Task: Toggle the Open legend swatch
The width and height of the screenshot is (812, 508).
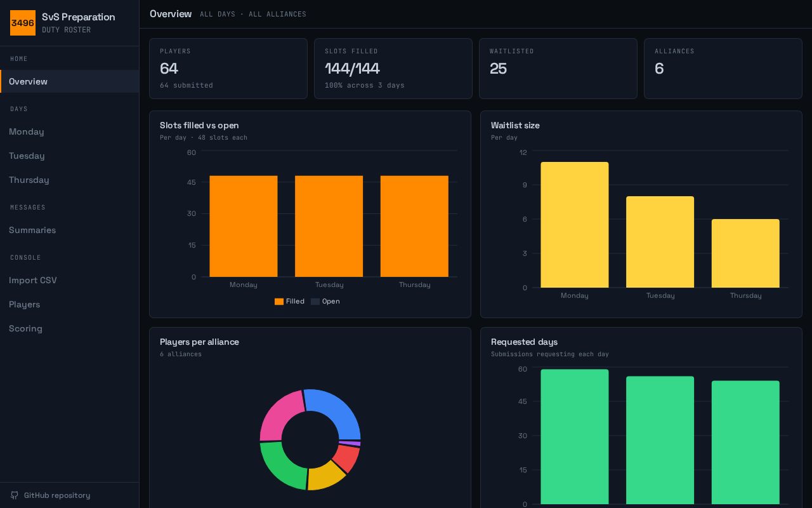Action: pyautogui.click(x=315, y=302)
